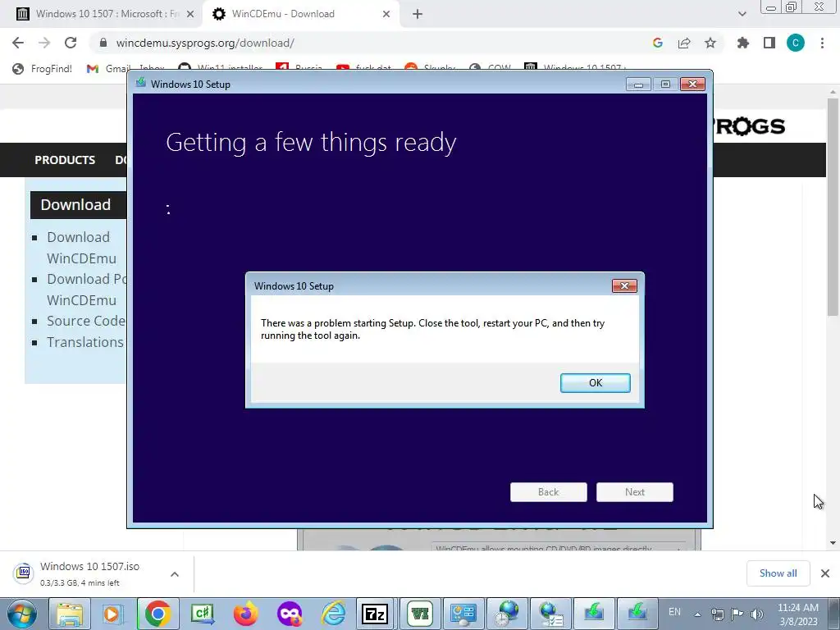Open Action Center flag icon
840x630 pixels.
click(737, 614)
